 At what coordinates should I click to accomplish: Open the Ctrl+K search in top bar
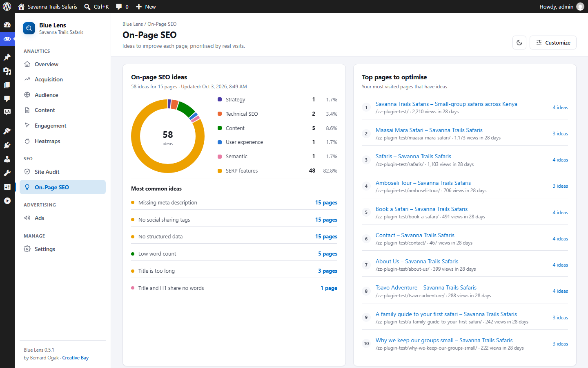coord(96,7)
